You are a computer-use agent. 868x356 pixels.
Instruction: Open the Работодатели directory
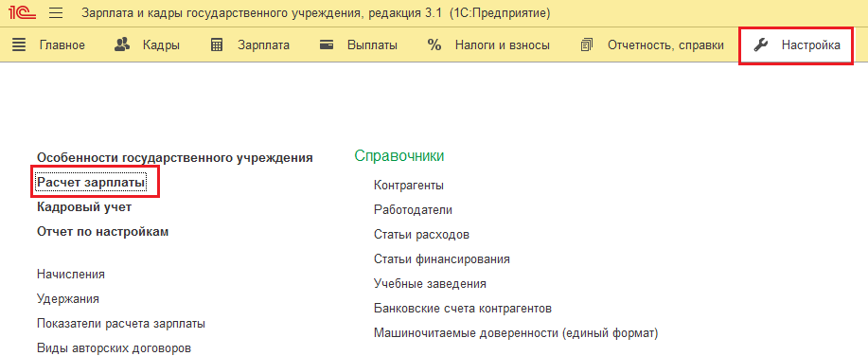tap(413, 210)
